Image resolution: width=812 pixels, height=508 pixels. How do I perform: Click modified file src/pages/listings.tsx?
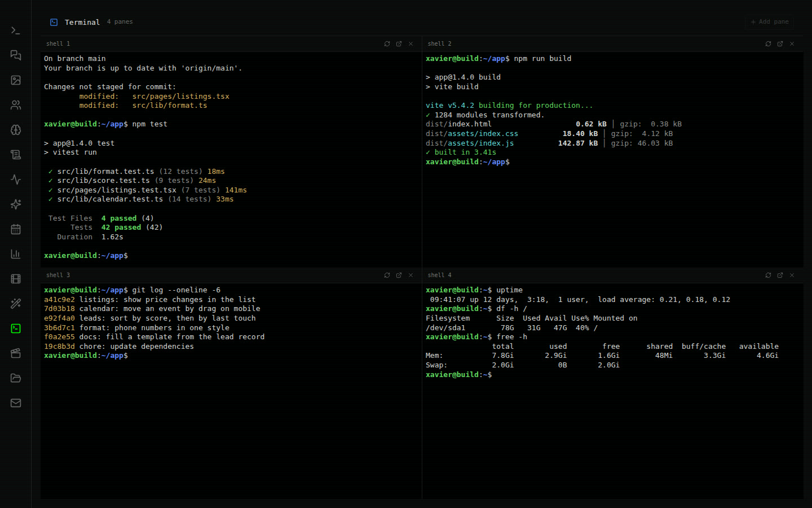181,97
